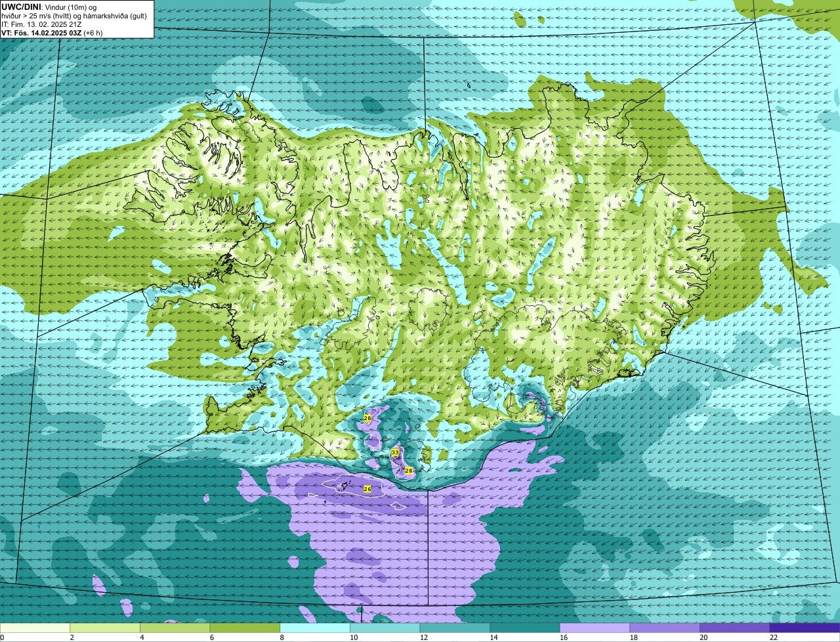Click the legend scale value '20'
Viewport: 840px width, 642px height.
(703, 637)
